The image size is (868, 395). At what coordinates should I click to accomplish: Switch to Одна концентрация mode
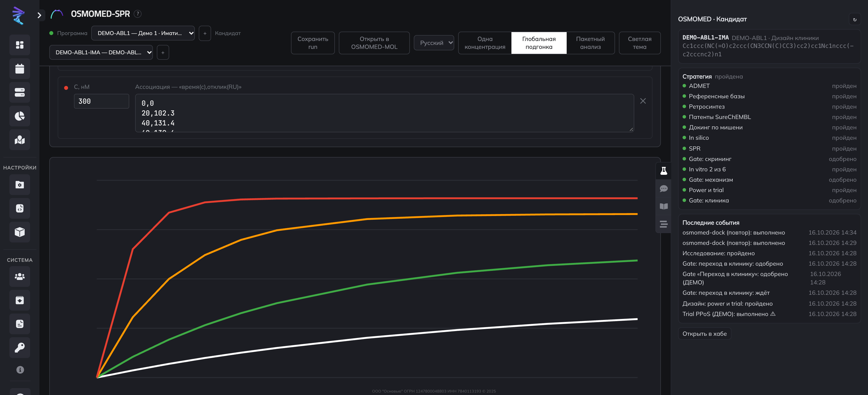[x=485, y=43]
